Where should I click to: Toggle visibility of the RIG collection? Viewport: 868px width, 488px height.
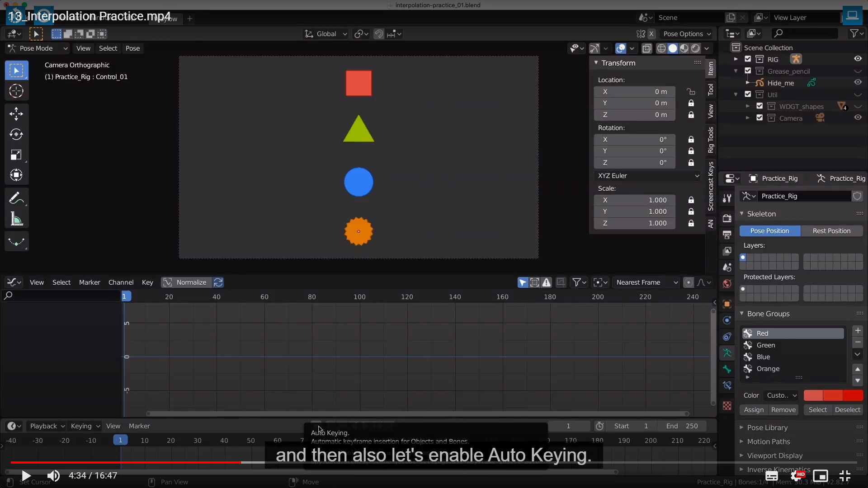click(858, 59)
